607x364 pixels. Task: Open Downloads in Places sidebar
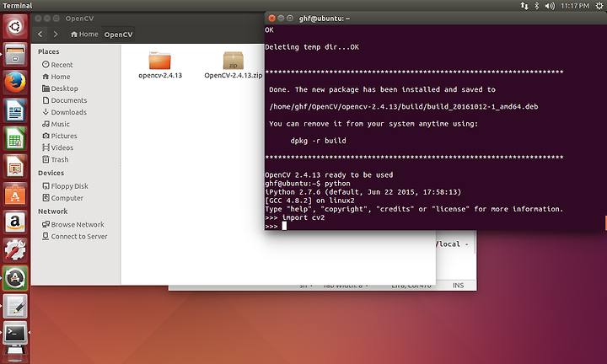(x=64, y=112)
